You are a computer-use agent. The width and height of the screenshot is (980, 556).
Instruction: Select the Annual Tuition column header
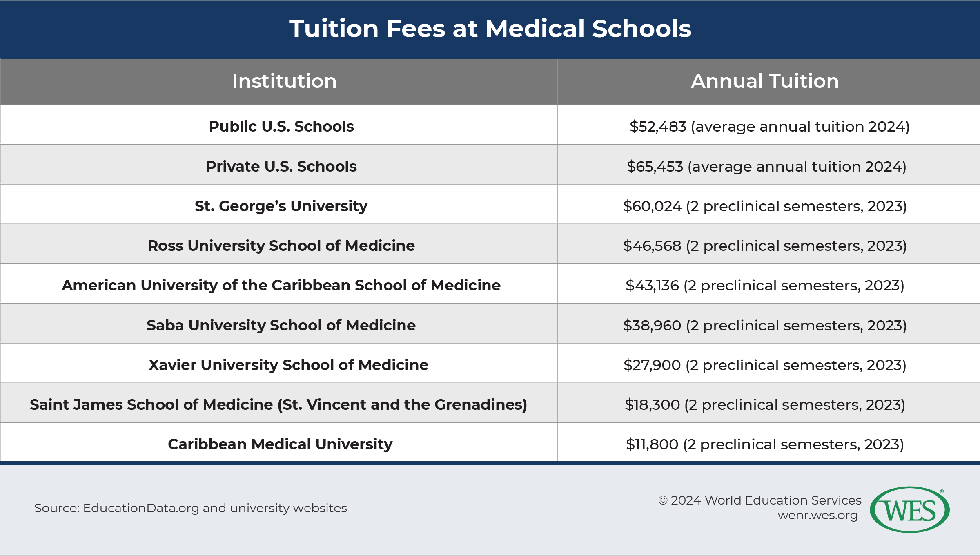(x=764, y=81)
